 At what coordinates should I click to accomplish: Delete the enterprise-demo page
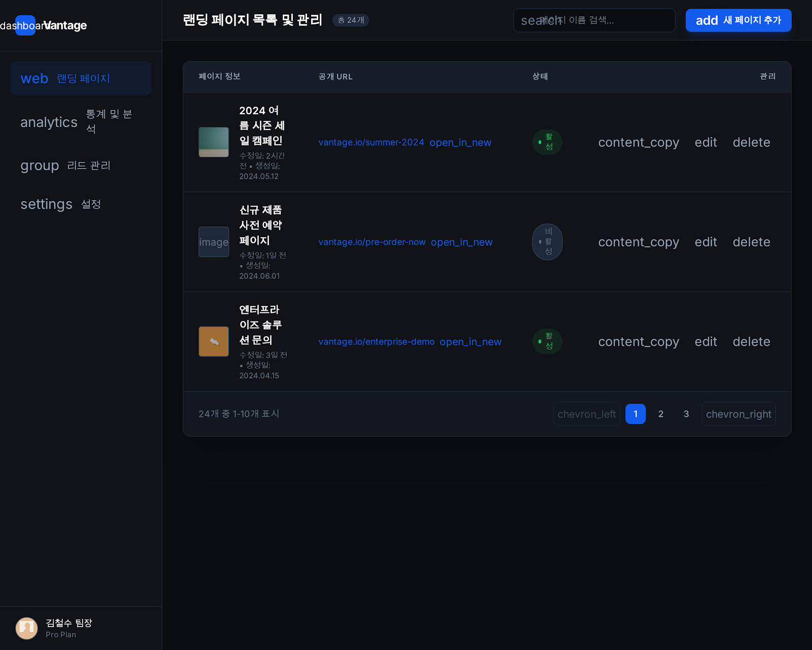point(751,341)
